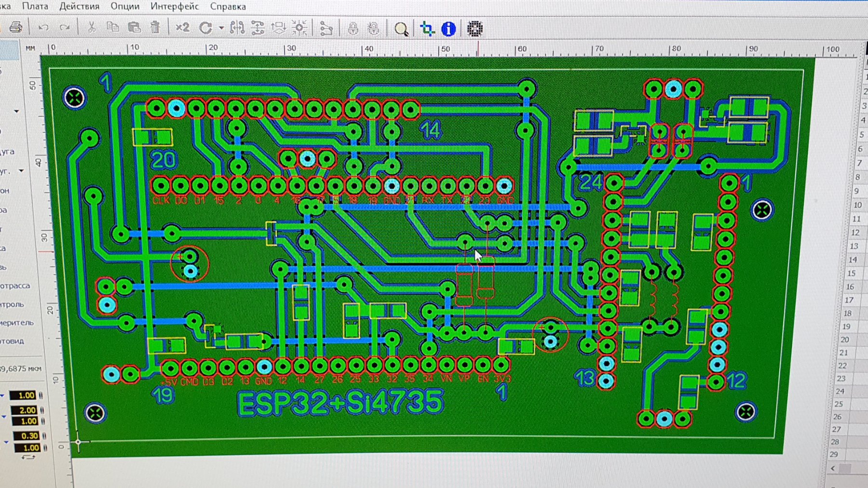Delete selection with the trash icon

pos(155,27)
